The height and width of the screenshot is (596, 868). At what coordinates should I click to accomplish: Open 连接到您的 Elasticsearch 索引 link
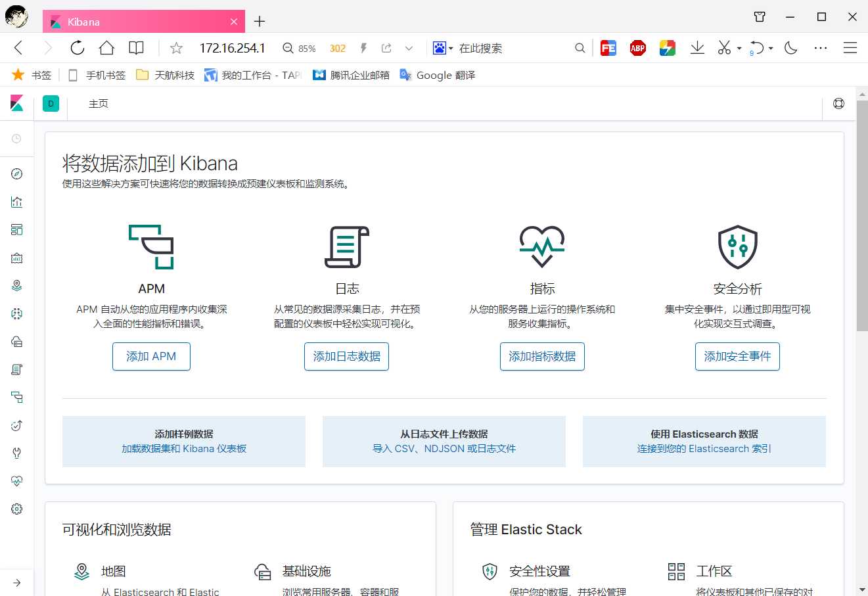click(704, 449)
